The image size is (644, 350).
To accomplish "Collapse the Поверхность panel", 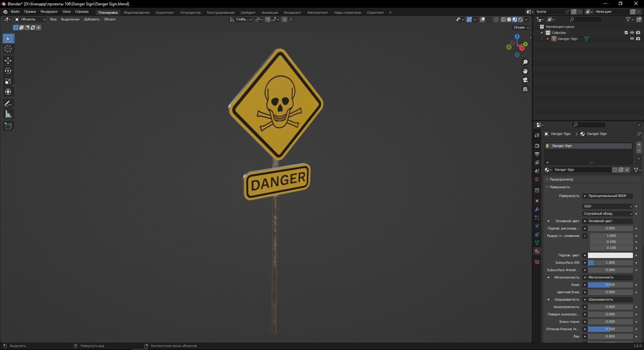I will [x=547, y=187].
